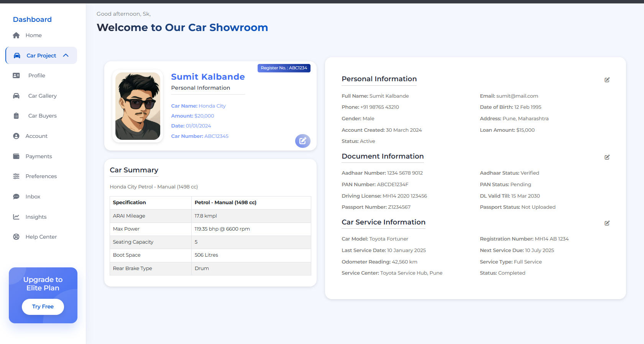Click the Inbox chat bubble icon
Viewport: 644px width, 344px height.
pyautogui.click(x=16, y=197)
